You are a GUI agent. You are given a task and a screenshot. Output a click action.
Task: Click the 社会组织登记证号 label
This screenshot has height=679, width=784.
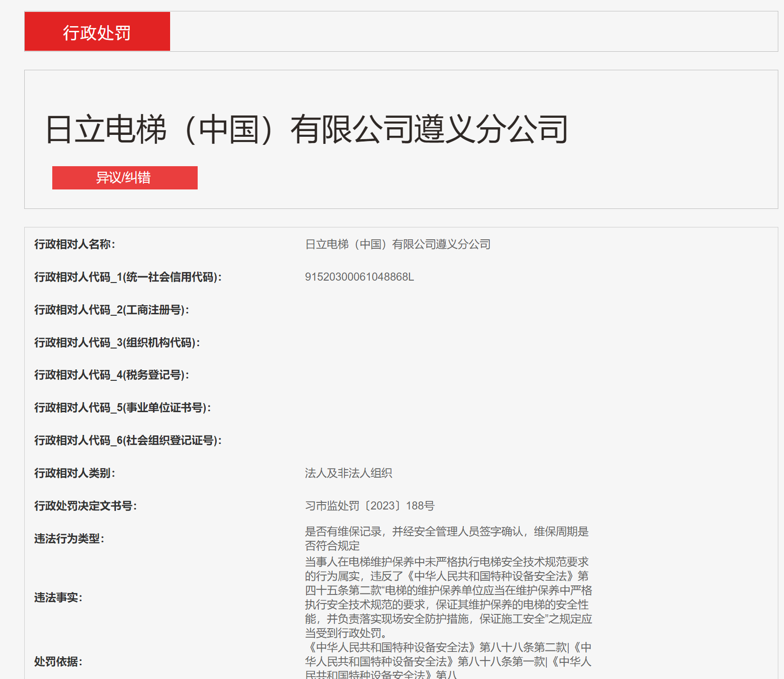click(128, 440)
